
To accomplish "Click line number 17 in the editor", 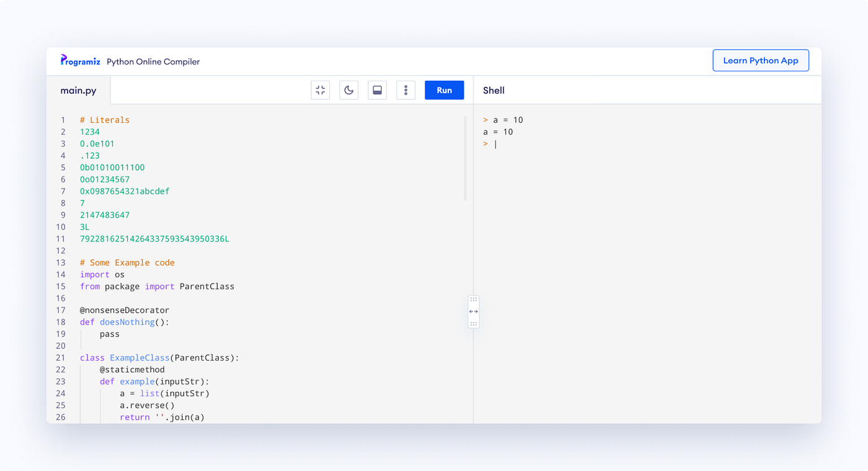I will pos(60,310).
